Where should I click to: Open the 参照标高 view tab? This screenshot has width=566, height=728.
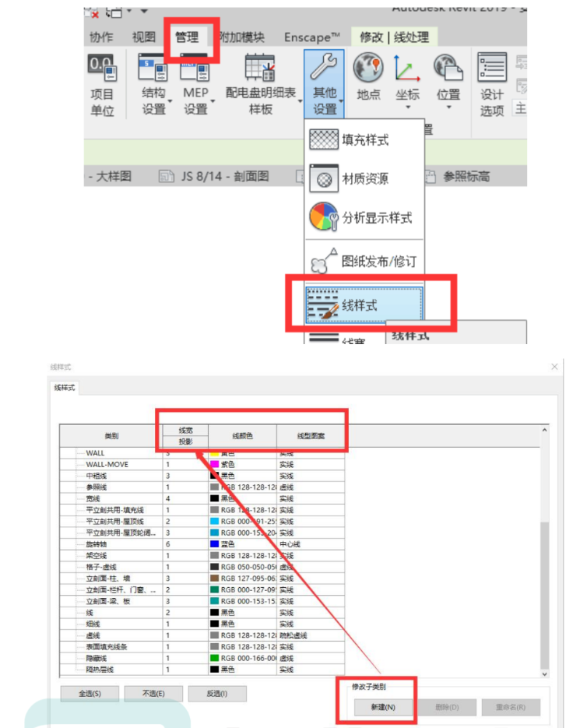457,176
